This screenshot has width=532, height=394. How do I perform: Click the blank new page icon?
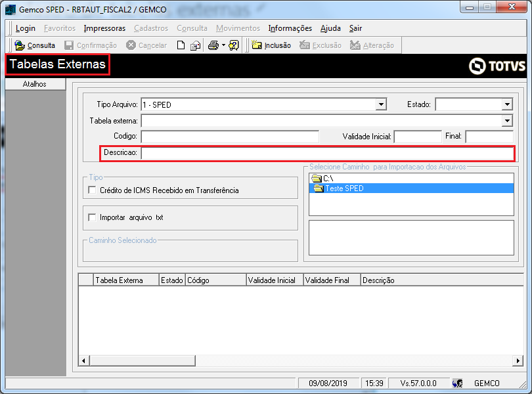pos(181,45)
